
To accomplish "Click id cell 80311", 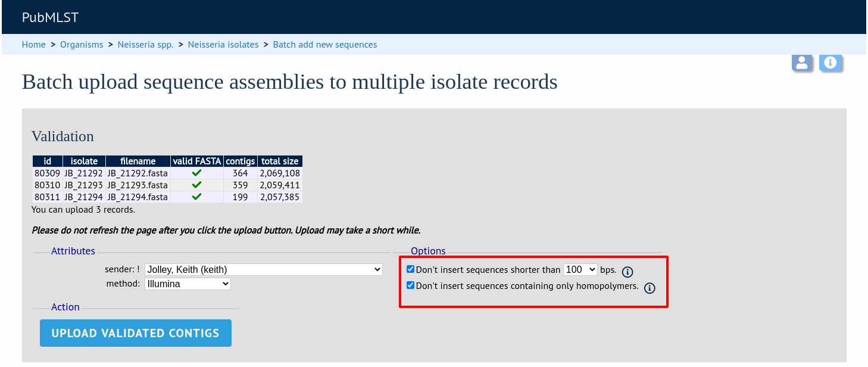I will (48, 197).
